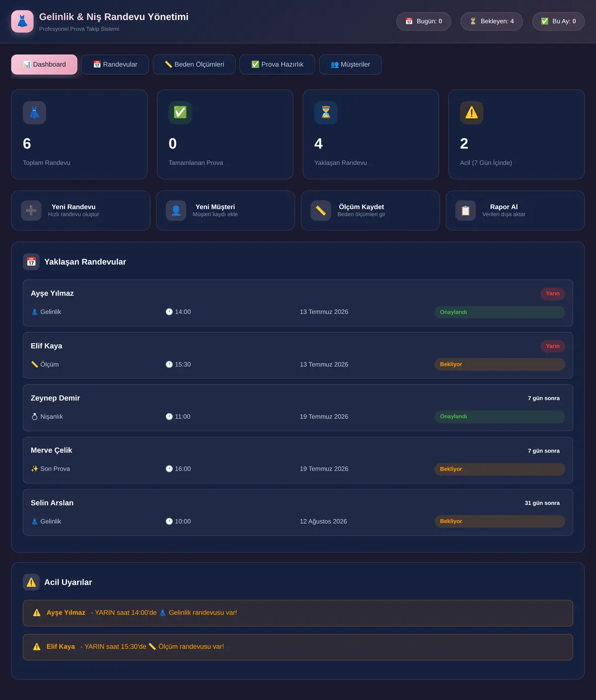Screen dimensions: 596x700
Task: Click the person icon in Yeni Müşteri card
Action: 176,211
